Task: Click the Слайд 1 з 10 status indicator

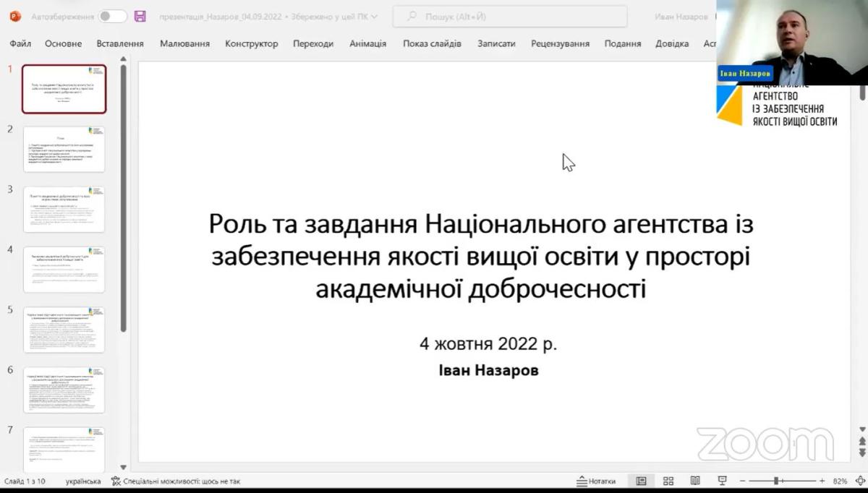Action: coord(25,481)
